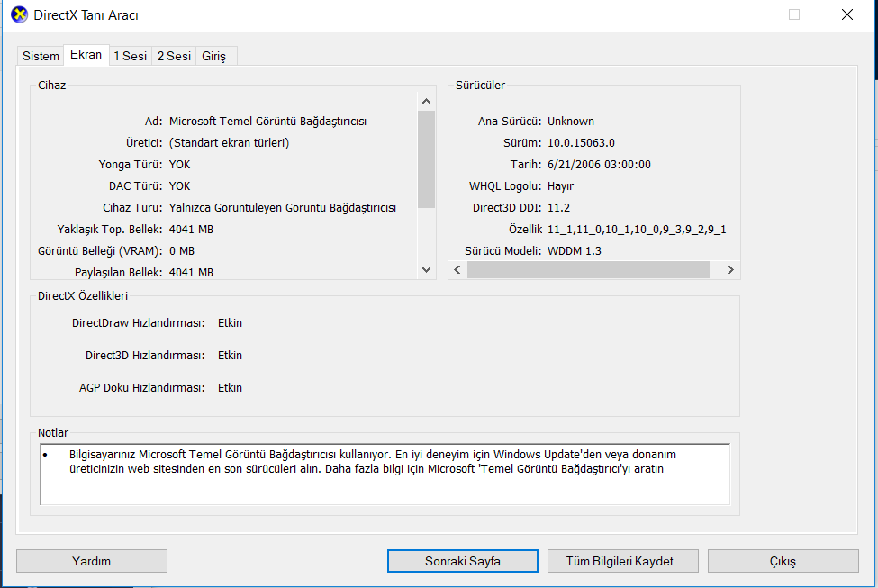Viewport: 878px width, 588px height.
Task: Click the date 6/21/2006 03:00:00
Action: coord(599,165)
